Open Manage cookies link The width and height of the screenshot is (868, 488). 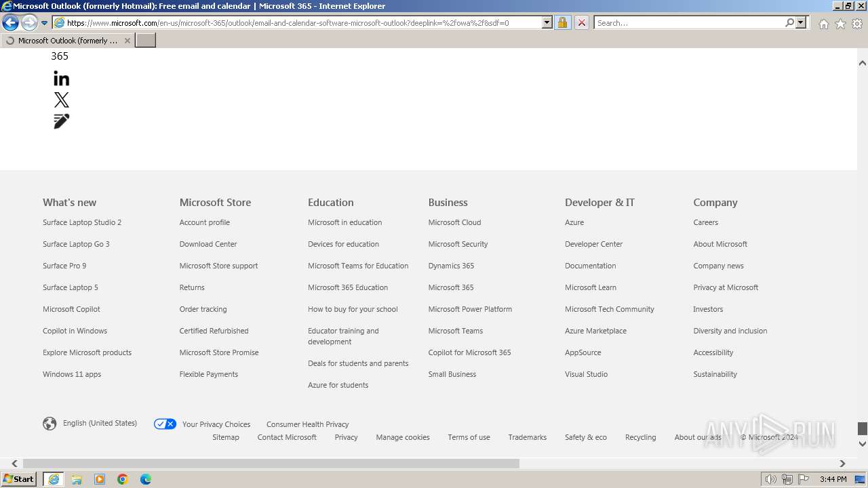403,437
